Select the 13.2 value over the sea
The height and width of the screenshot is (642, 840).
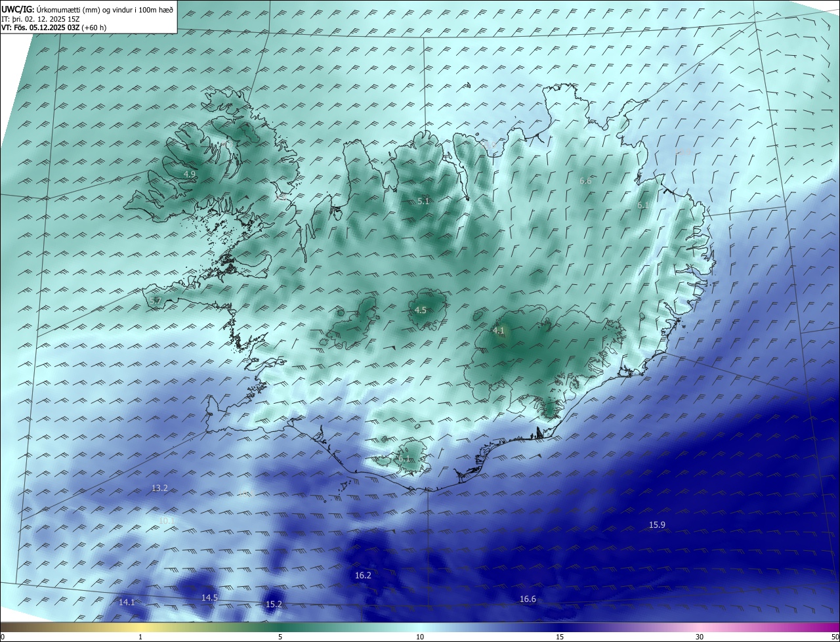[x=159, y=488]
